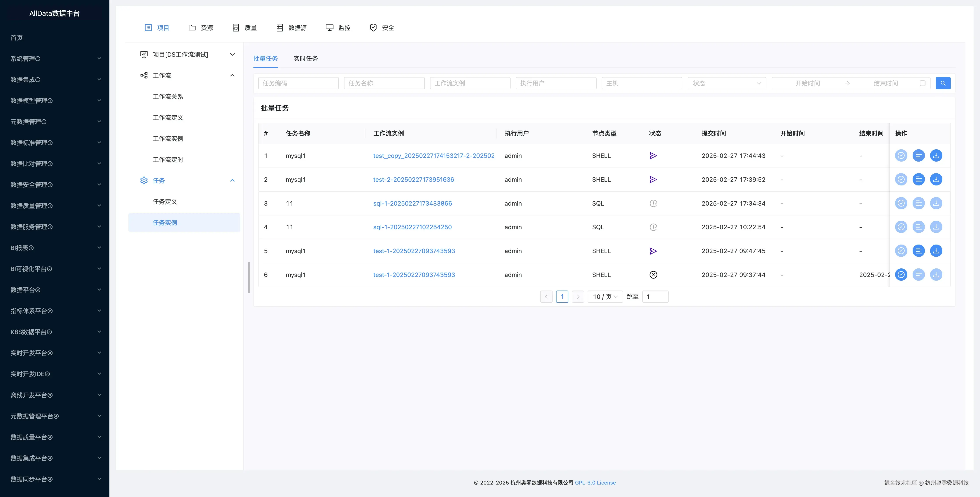Screen dimensions: 980x497
Task: Open test-2-20250227173951636 workflow instance link
Action: click(x=414, y=179)
